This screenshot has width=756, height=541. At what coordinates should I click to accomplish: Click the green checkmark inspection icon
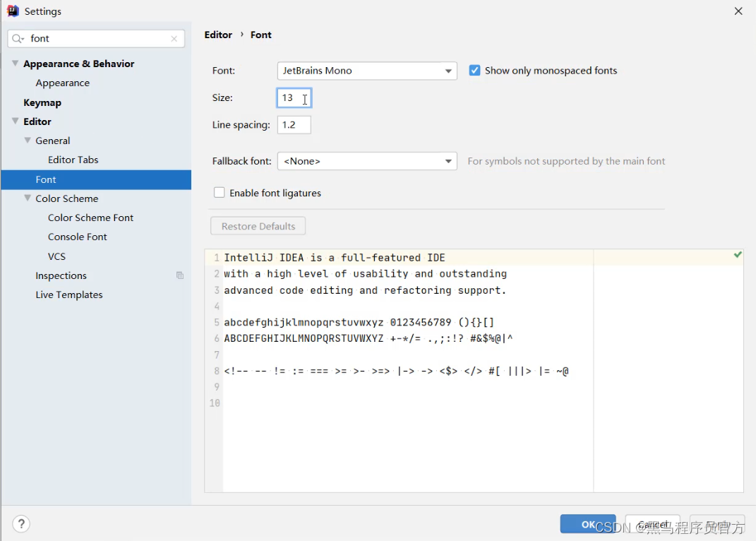pyautogui.click(x=738, y=254)
